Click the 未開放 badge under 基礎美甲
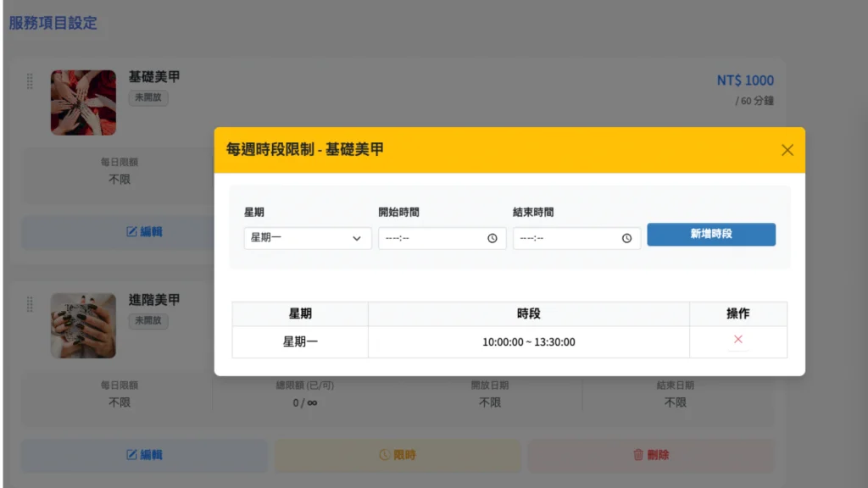 pos(149,97)
